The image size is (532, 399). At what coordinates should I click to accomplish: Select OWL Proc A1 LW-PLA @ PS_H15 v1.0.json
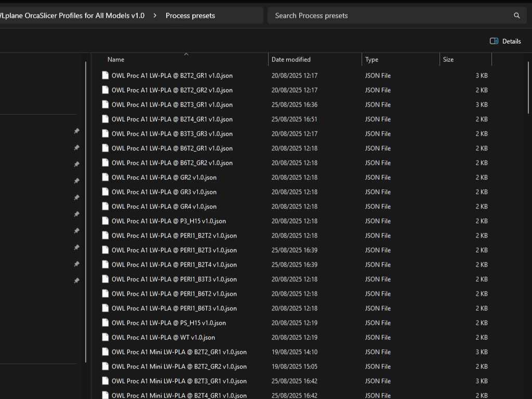[168, 323]
